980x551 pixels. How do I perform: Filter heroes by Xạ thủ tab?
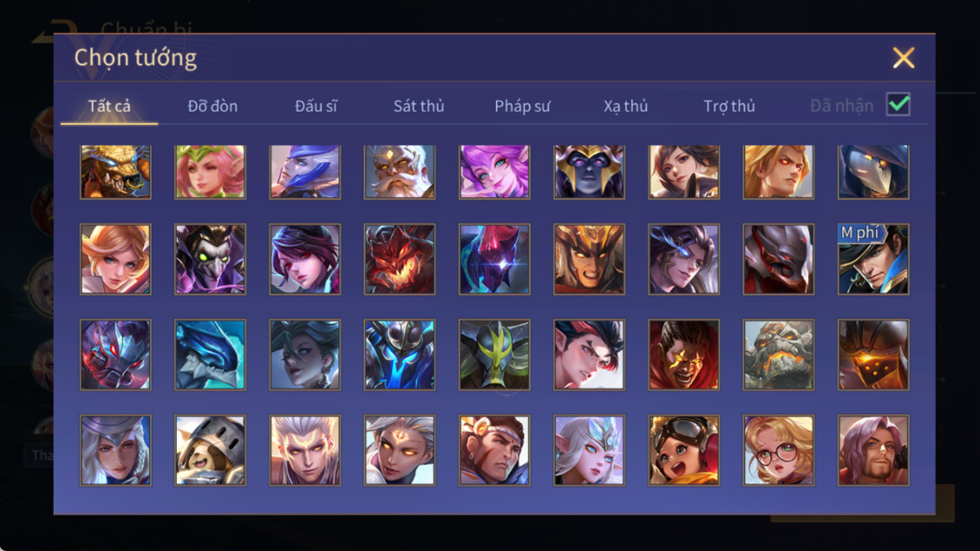(625, 106)
